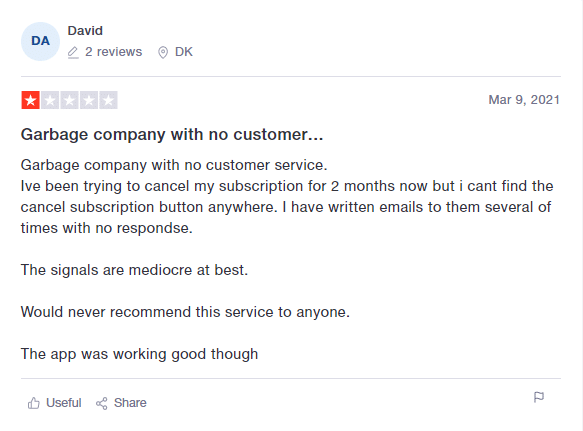Flag this review with the flag icon

[x=539, y=397]
